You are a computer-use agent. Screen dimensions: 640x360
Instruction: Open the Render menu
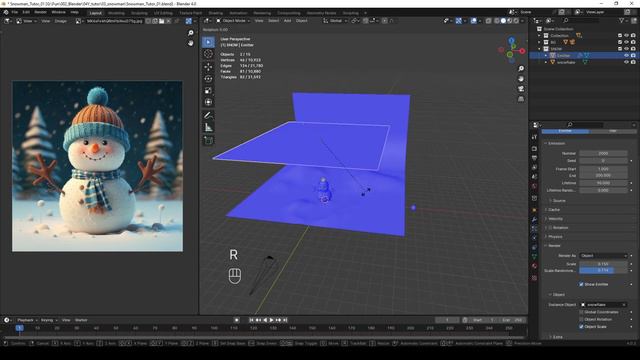(x=40, y=12)
